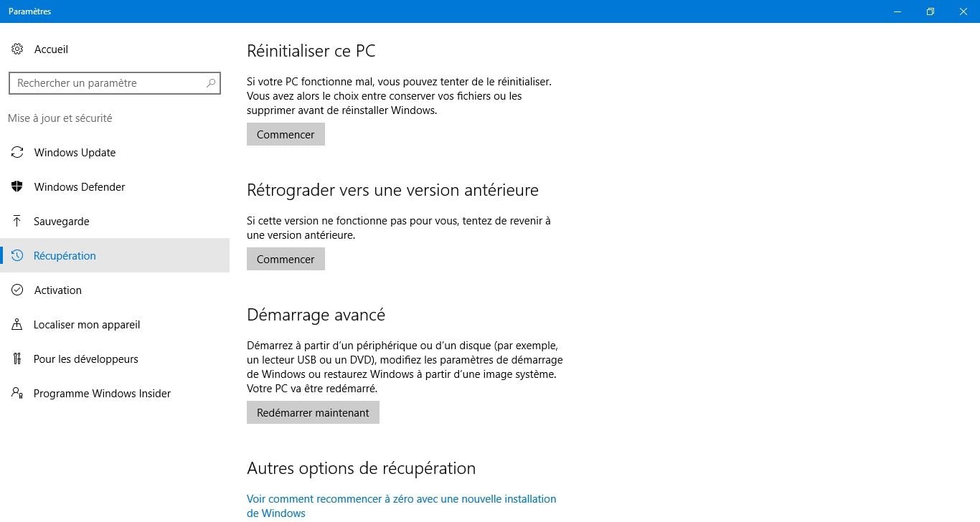Image resolution: width=980 pixels, height=522 pixels.
Task: Open the nouvelle installation de Windows link
Action: [401, 506]
